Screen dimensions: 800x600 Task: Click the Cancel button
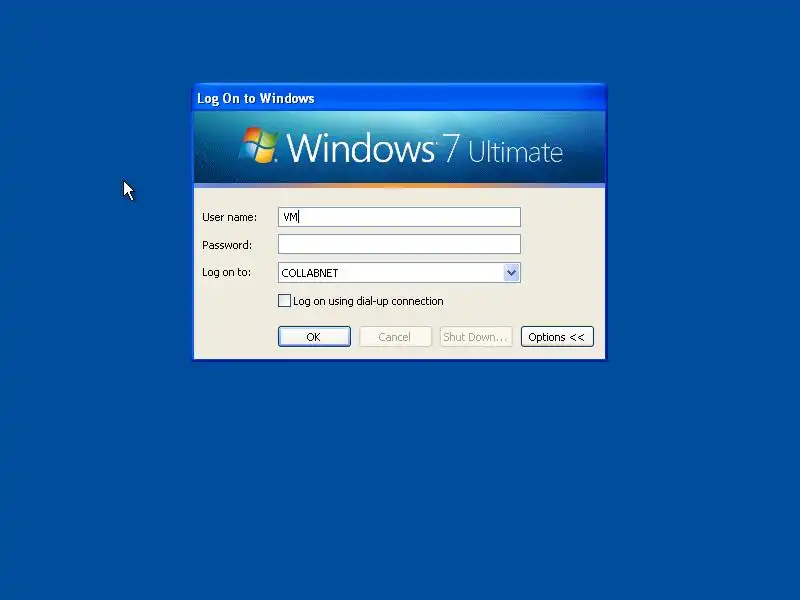pos(395,337)
